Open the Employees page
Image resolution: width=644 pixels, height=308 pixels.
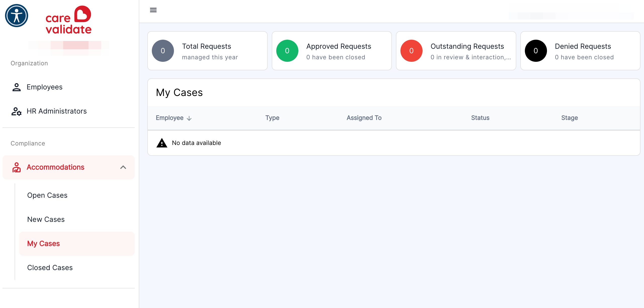(69, 87)
